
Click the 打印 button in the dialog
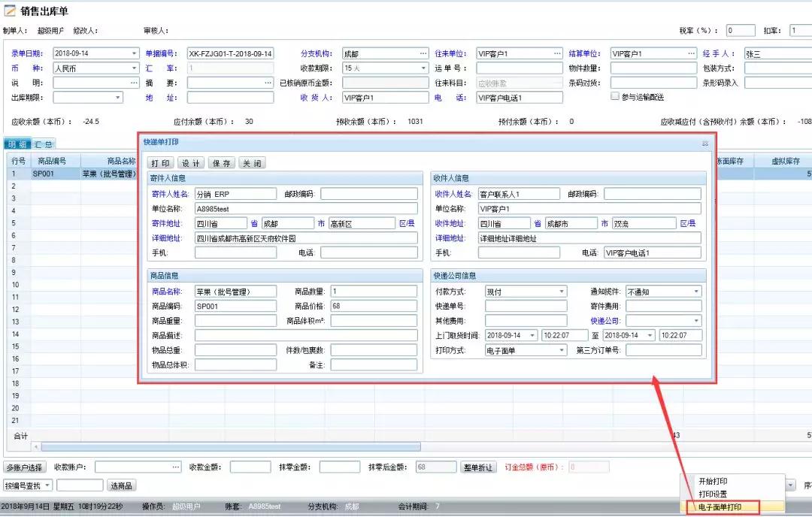pos(161,163)
